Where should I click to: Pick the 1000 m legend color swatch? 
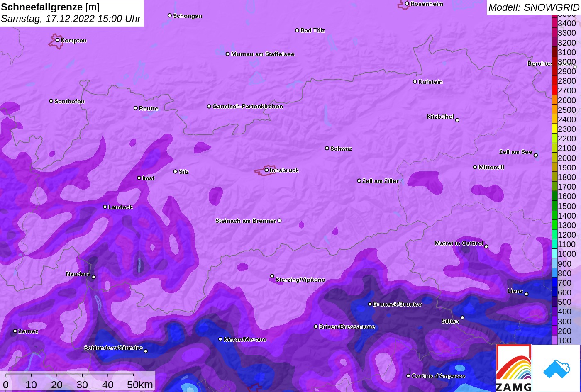point(554,254)
